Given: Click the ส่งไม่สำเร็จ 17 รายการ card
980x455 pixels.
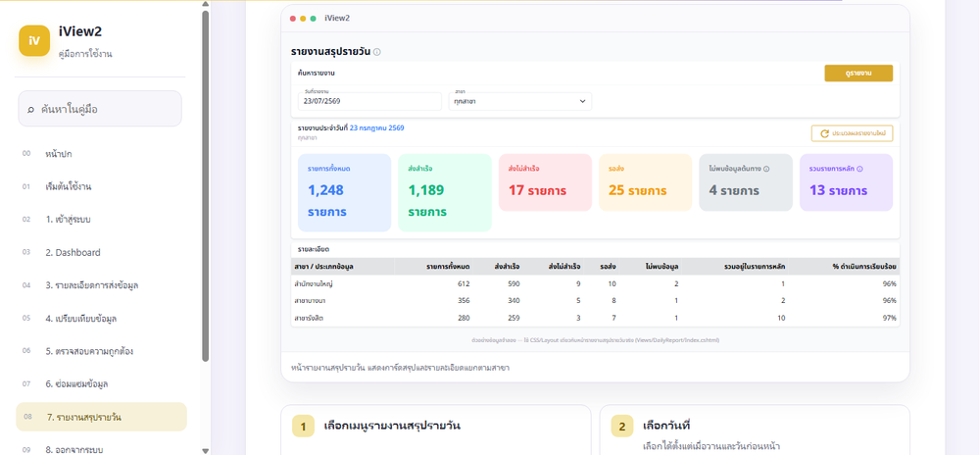Looking at the screenshot, I should [545, 182].
